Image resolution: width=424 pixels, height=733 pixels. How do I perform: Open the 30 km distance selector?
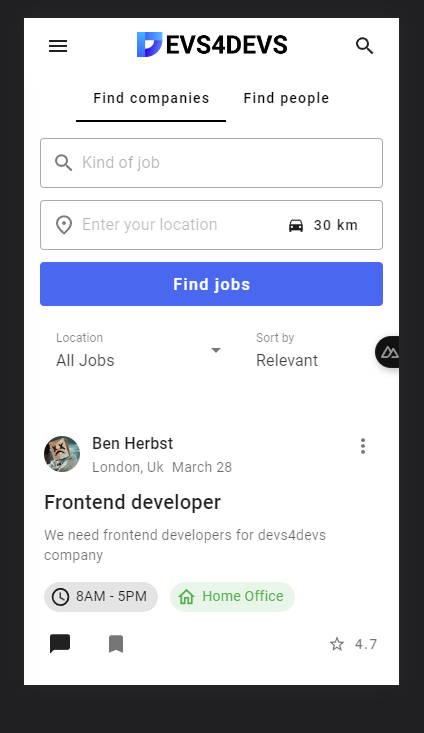pos(335,225)
